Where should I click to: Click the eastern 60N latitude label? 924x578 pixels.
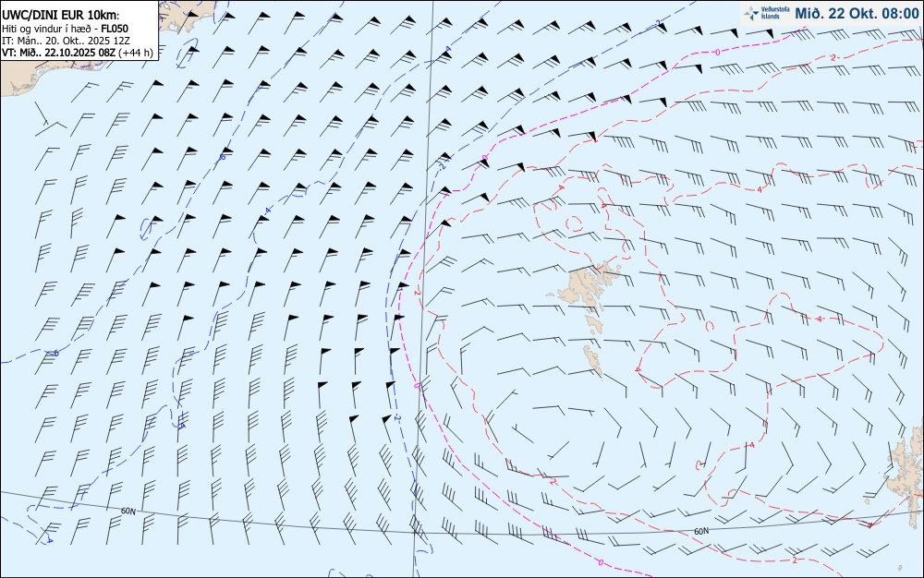701,532
